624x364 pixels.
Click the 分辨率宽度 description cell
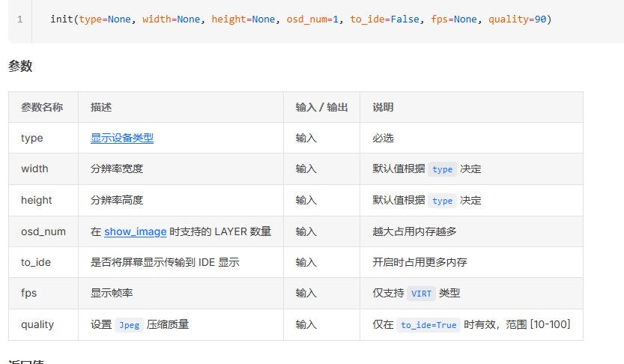[181, 169]
